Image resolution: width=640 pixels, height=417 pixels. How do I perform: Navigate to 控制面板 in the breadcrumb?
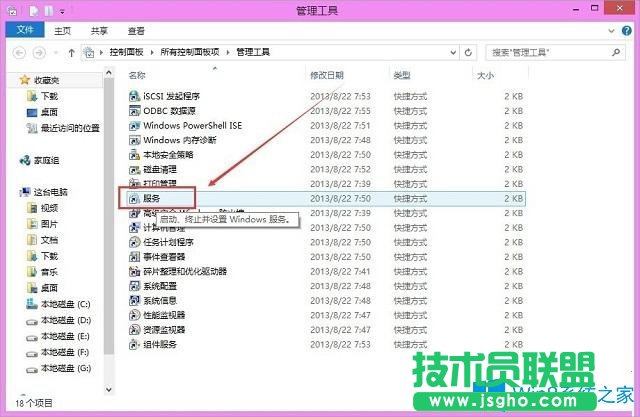[127, 52]
